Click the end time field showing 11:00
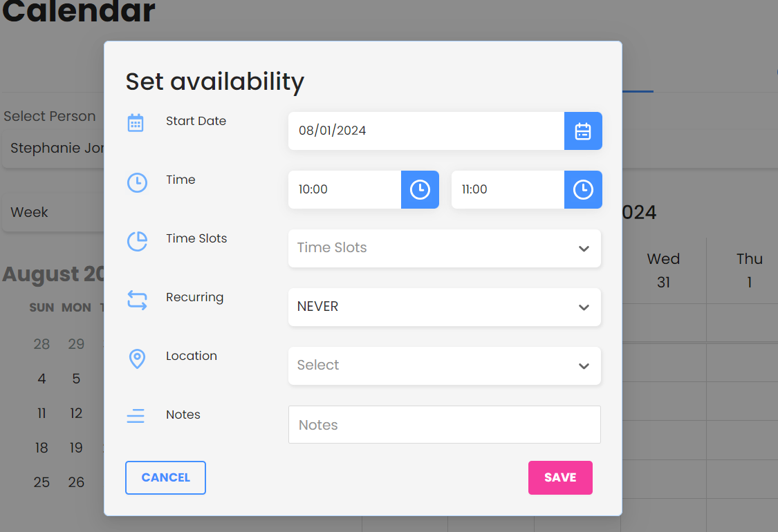 point(507,190)
